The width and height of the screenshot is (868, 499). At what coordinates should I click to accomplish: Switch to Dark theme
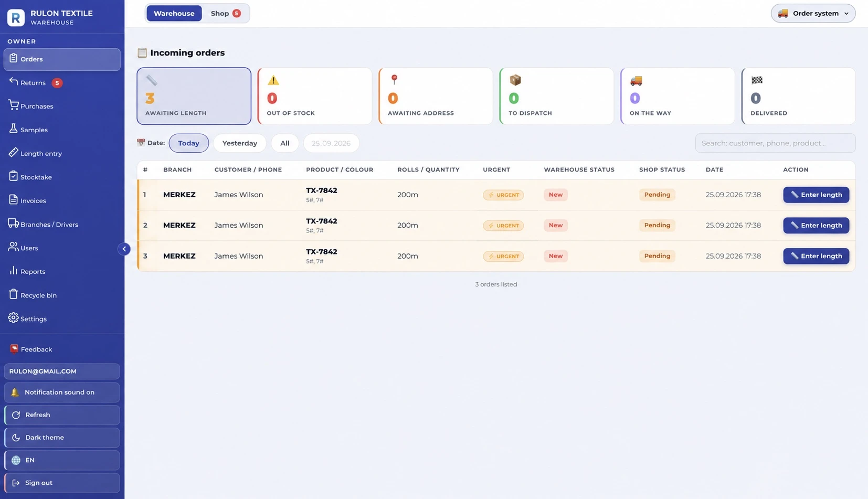click(62, 438)
